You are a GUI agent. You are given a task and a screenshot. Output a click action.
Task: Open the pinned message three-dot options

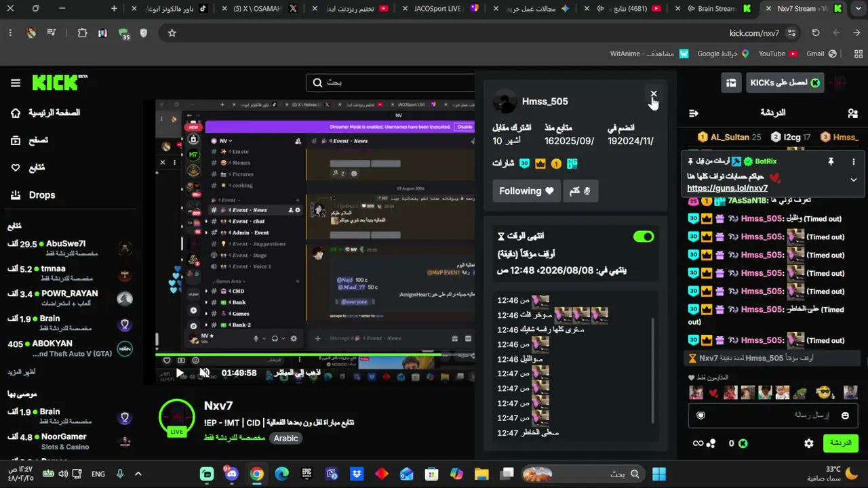pos(853,162)
